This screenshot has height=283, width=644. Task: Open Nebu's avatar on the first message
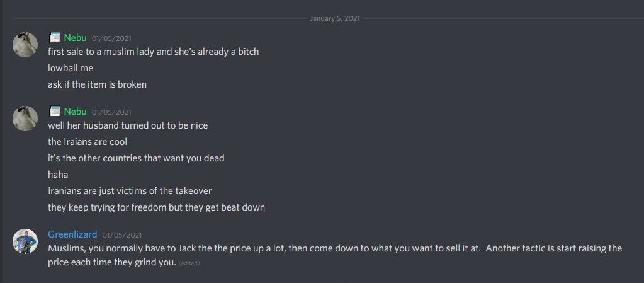25,44
